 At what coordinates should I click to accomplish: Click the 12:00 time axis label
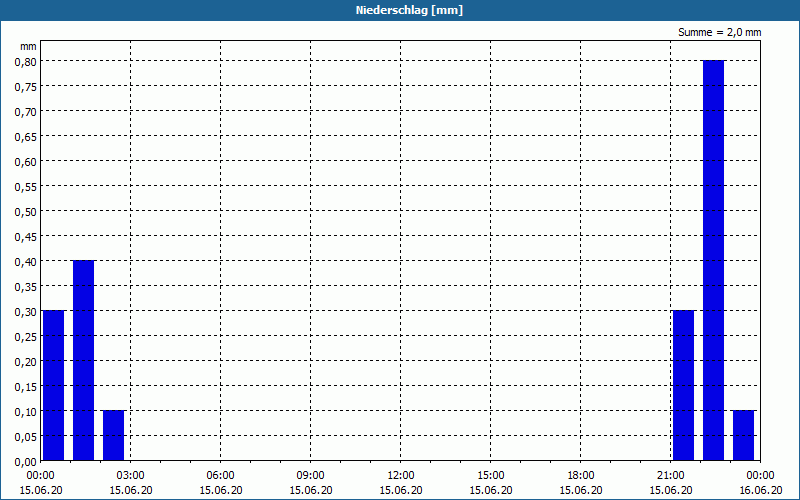(x=401, y=476)
